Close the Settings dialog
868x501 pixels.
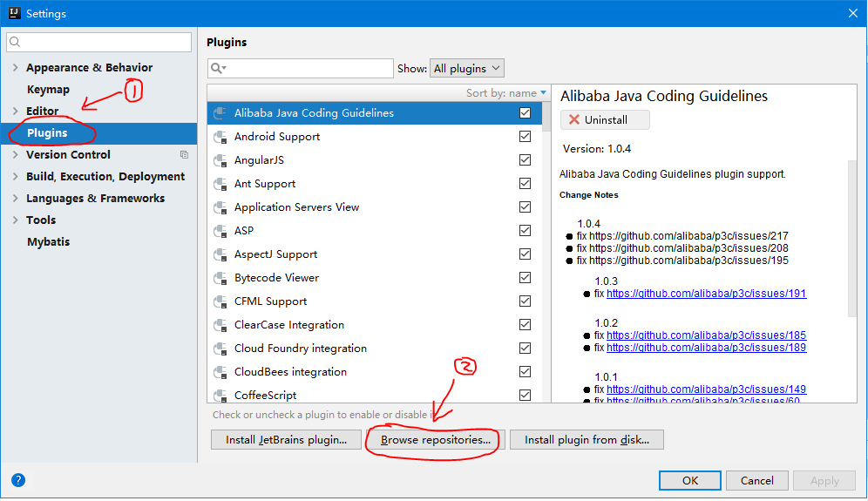[853, 13]
